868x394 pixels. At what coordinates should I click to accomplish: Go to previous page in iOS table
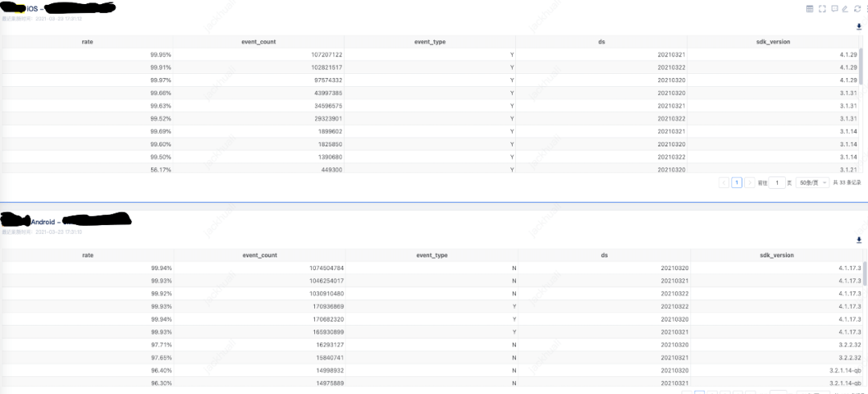723,183
